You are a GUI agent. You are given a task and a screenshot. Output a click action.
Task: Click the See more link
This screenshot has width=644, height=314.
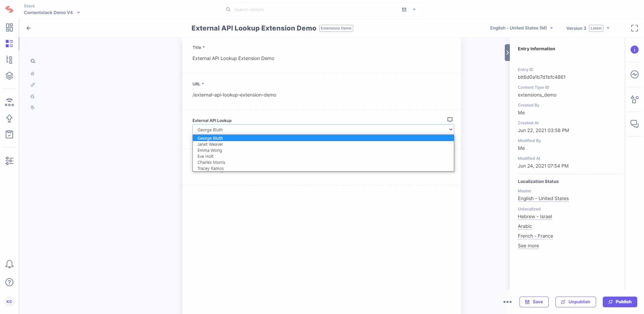click(528, 246)
